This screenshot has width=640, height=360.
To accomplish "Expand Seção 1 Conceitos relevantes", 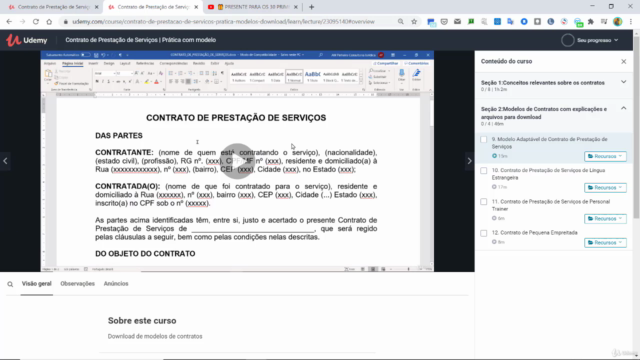I will 623,82.
